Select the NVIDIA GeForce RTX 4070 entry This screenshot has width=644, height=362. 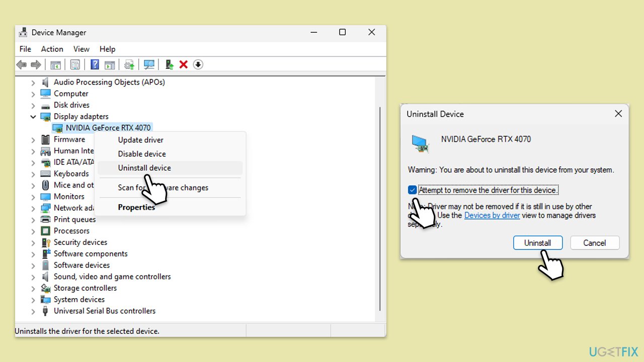click(108, 128)
